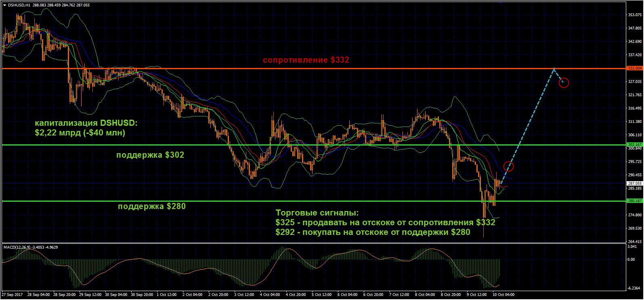Click the 'поддержка $280' support label
The image size is (644, 300).
click(x=151, y=207)
